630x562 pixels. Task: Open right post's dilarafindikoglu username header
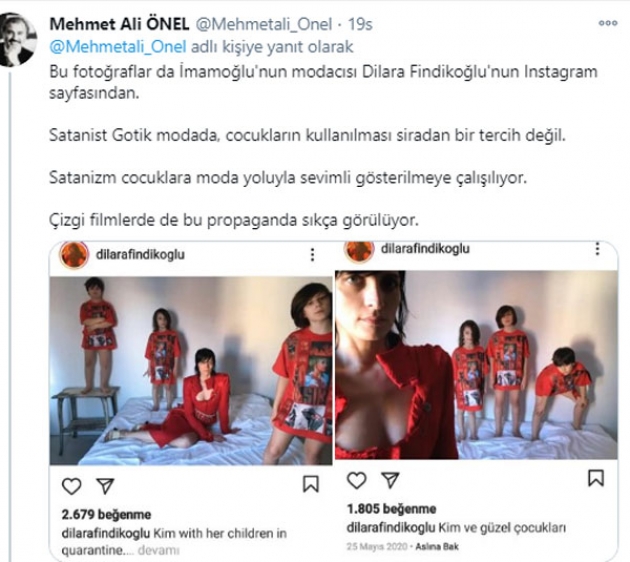[425, 249]
